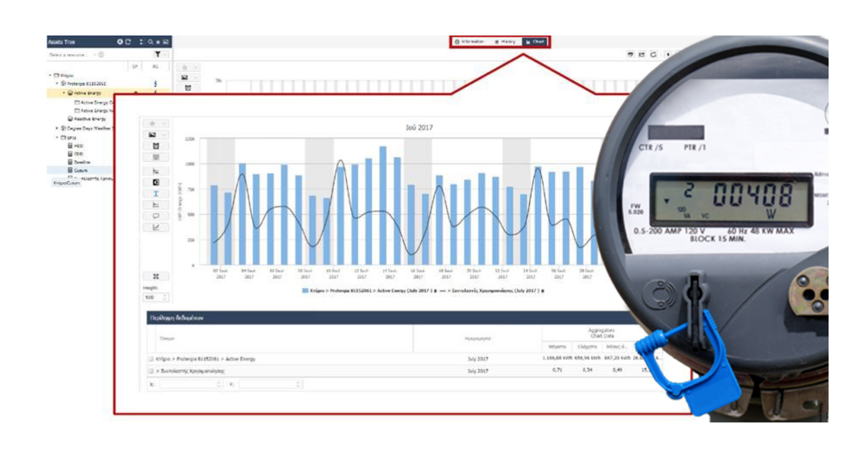Select the CDD KPI item
This screenshot has height=464, width=868.
76,154
